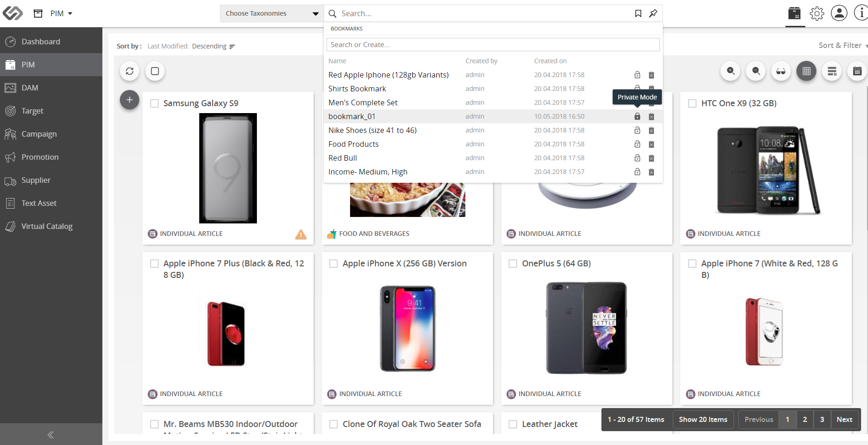Open the Red Bull bookmark
This screenshot has width=868, height=445.
click(x=343, y=158)
